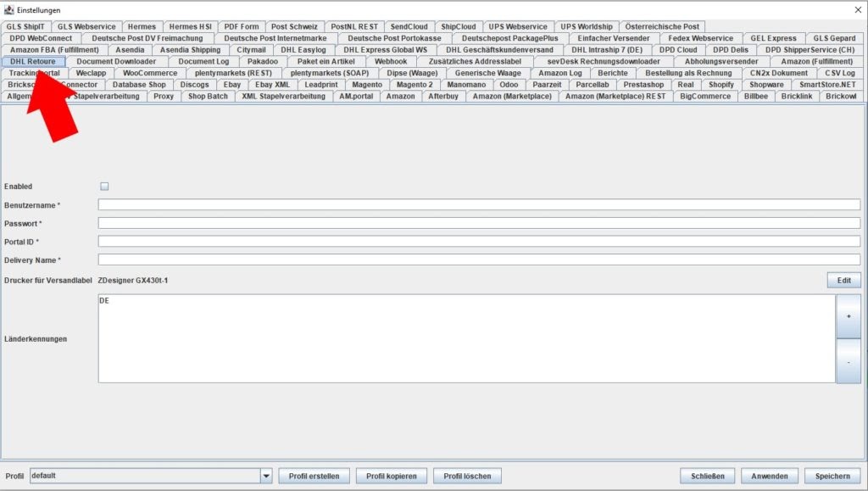
Task: Switch to GLS ShipIT tab
Action: click(x=25, y=26)
